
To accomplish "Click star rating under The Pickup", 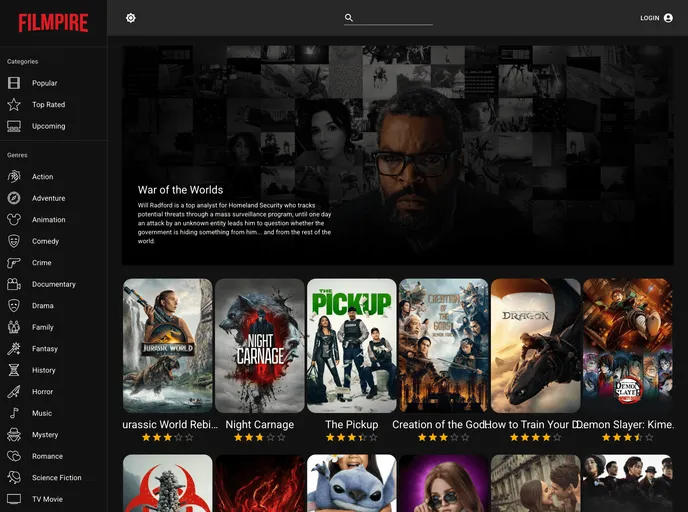I will click(351, 437).
